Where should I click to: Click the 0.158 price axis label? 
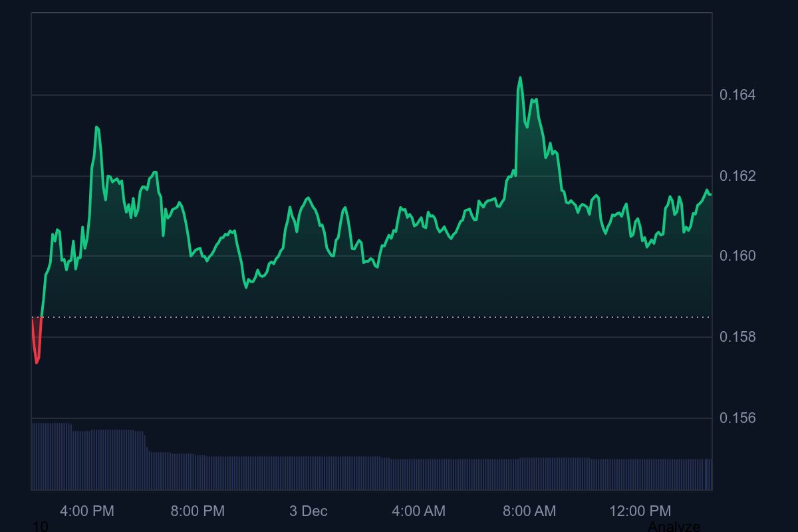point(738,338)
